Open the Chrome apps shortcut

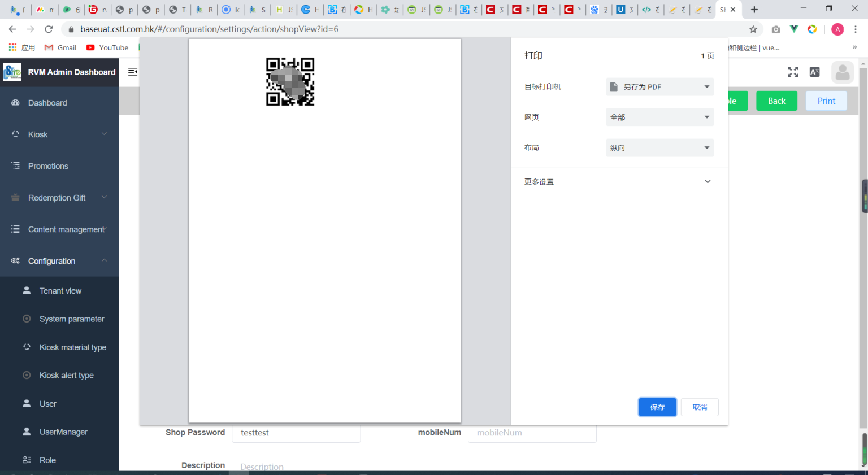(21, 47)
